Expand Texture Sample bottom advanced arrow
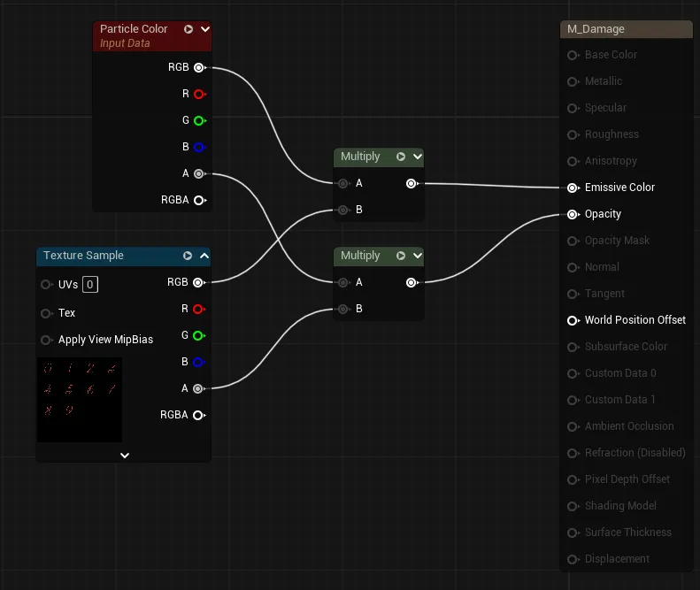 click(x=125, y=456)
